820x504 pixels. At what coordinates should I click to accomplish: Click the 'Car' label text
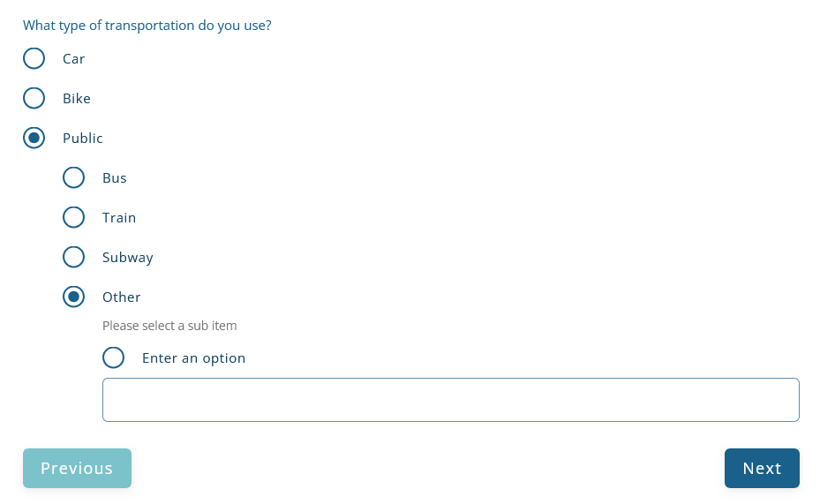point(73,59)
